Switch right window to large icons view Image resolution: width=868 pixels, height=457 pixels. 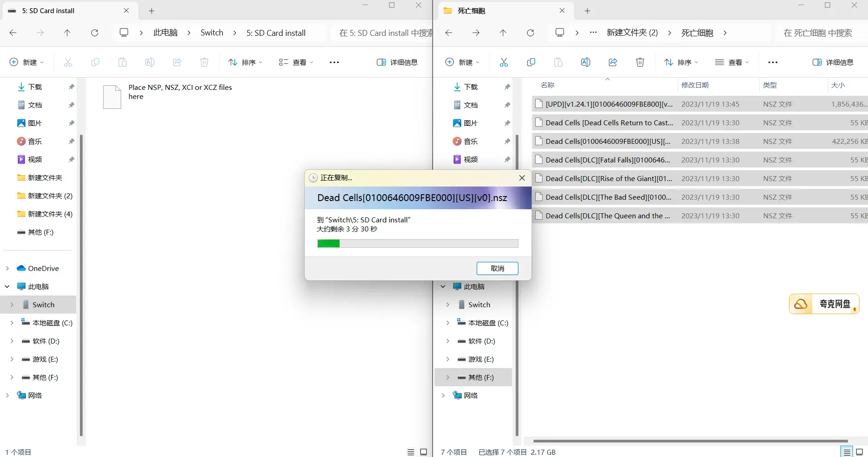[859, 452]
